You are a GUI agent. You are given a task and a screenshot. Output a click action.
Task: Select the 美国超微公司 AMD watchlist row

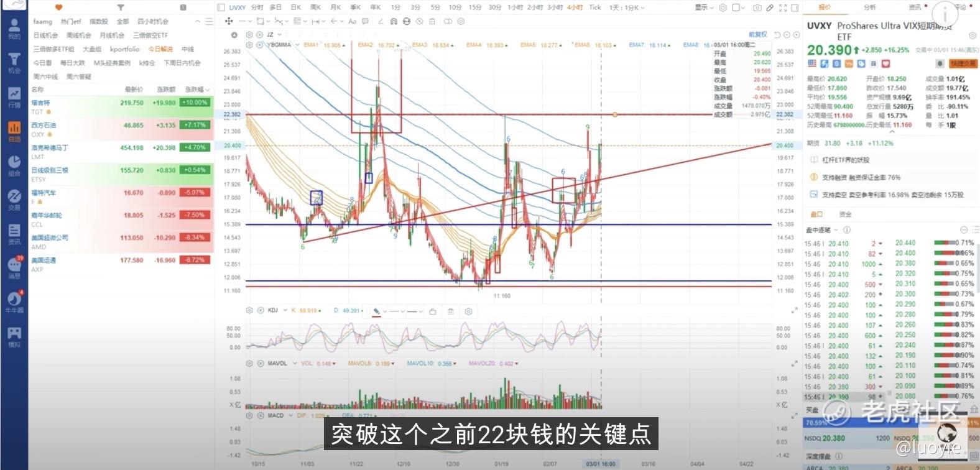tap(121, 242)
